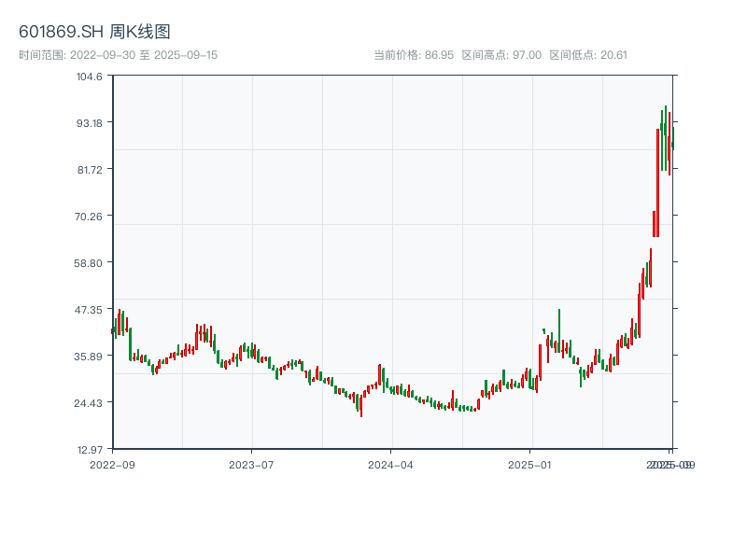
Task: Click y-axis value 12.97
Action: tap(90, 450)
